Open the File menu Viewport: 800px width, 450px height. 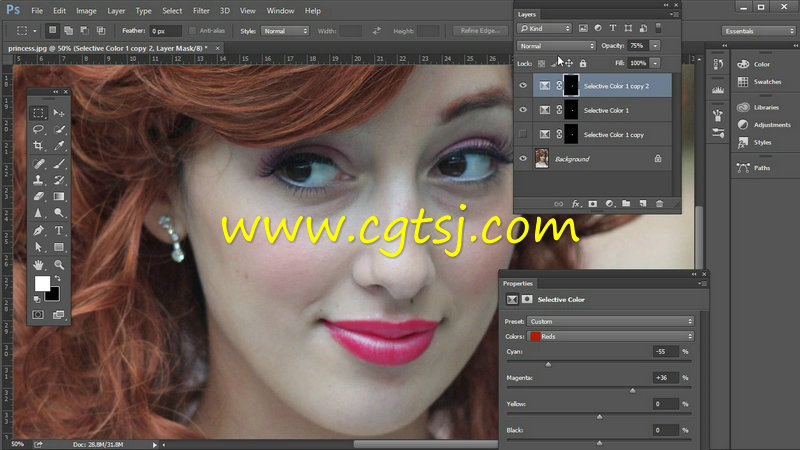37,11
